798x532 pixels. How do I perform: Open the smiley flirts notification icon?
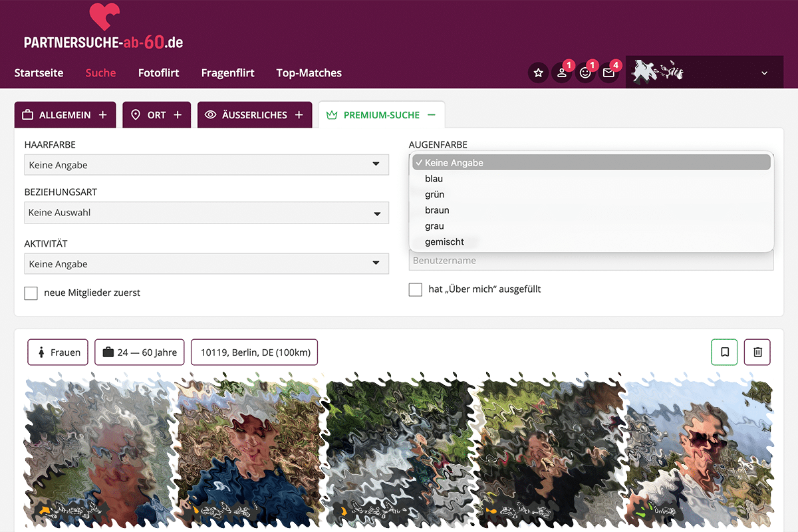tap(585, 73)
